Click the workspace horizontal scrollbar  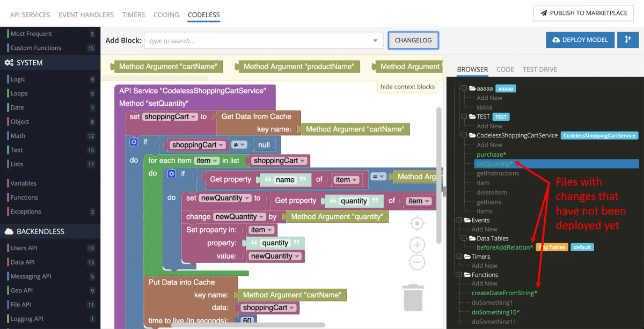pos(248,325)
